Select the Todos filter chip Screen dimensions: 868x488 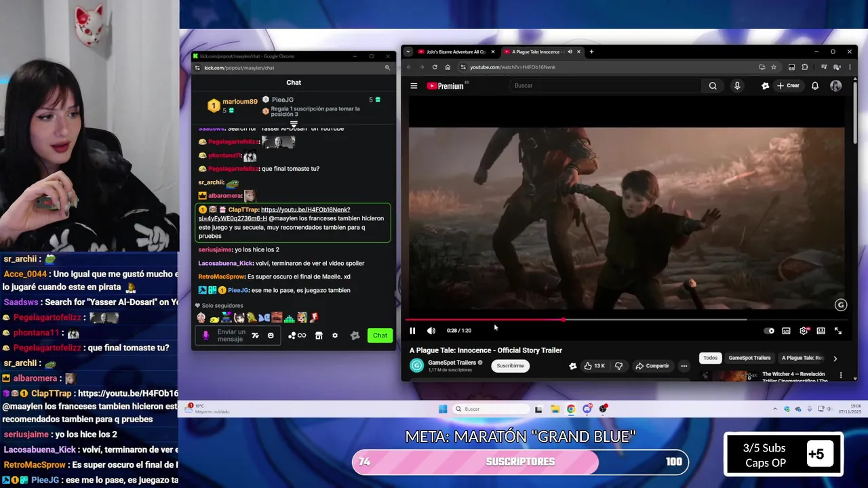(710, 358)
